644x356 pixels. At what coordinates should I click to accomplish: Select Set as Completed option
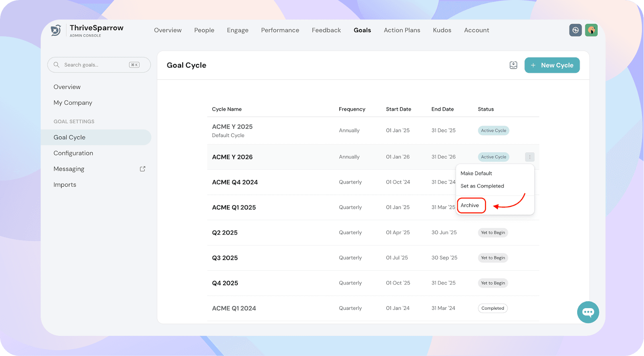coord(482,186)
